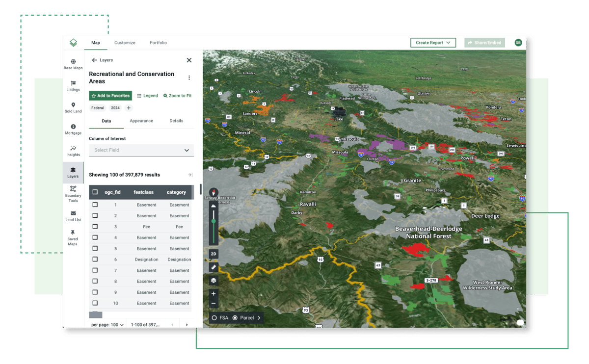Screen dimensions: 589x364
Task: Check the select-all checkbox in the table header
Action: point(95,192)
